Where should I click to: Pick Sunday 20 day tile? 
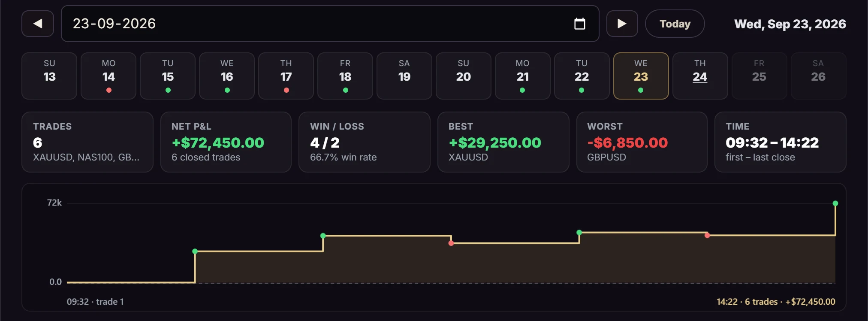click(x=464, y=76)
